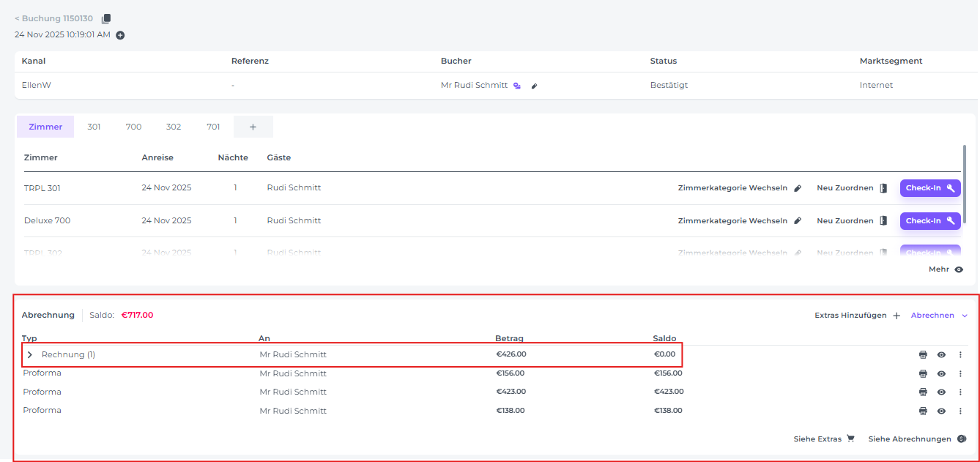Open guest profile icon next to Rudi Schmitt

517,86
